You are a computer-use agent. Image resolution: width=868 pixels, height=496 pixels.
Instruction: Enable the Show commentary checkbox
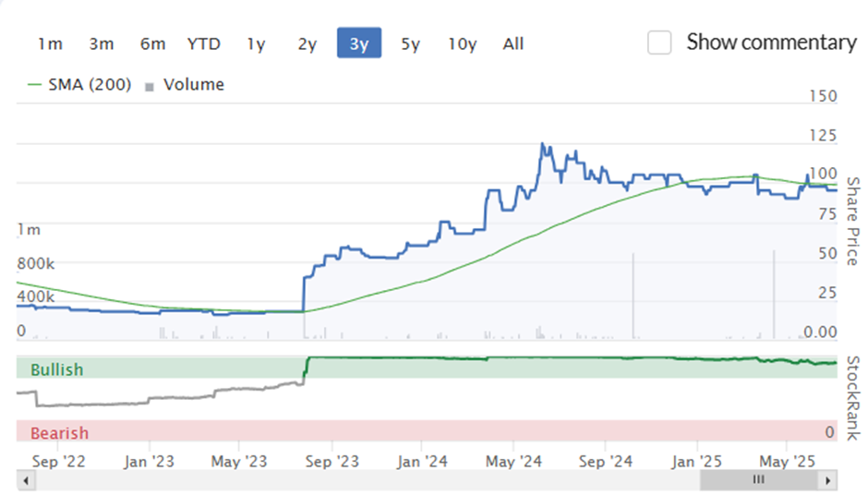(659, 42)
